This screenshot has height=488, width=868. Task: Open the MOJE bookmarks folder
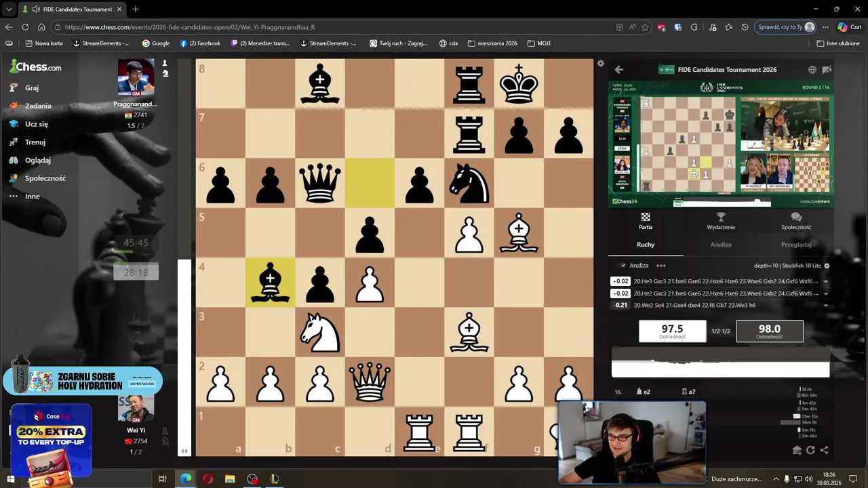[539, 43]
